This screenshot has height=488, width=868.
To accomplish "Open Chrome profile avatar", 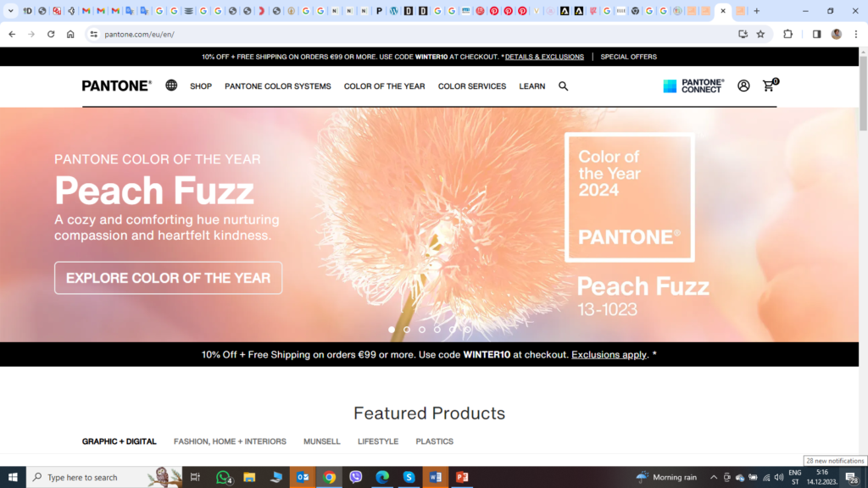I will (x=837, y=34).
